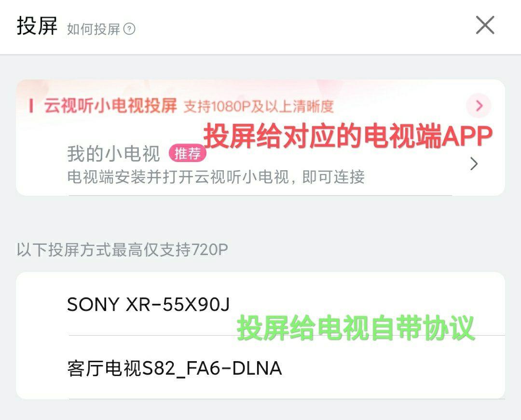
Task: Click the 电视端安装并打开云视听小电视 description
Action: coord(216,177)
